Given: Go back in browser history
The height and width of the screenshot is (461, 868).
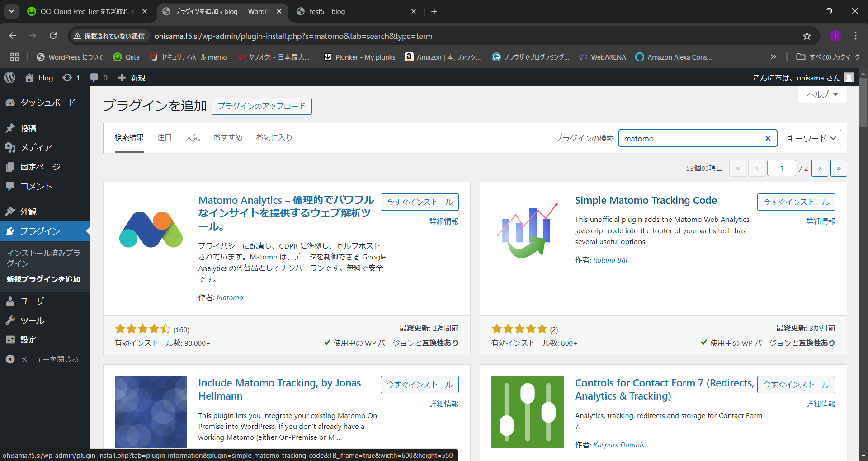Looking at the screenshot, I should (12, 36).
